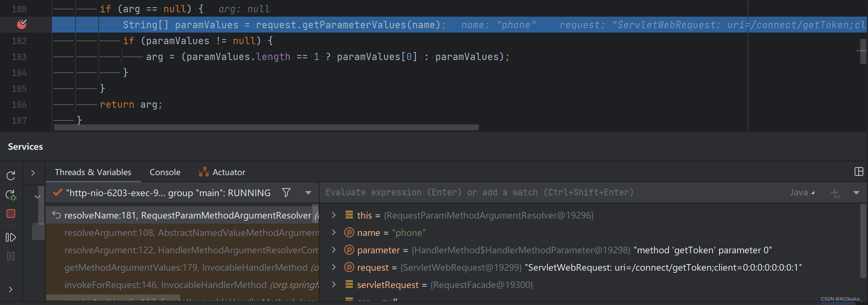Click line number 183 in gutter

[x=19, y=57]
